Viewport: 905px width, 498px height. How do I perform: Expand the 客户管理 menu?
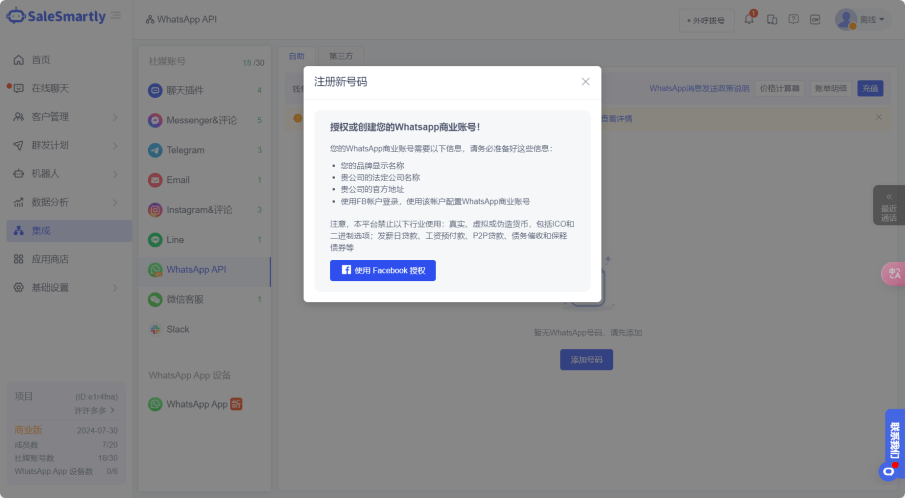pos(69,117)
